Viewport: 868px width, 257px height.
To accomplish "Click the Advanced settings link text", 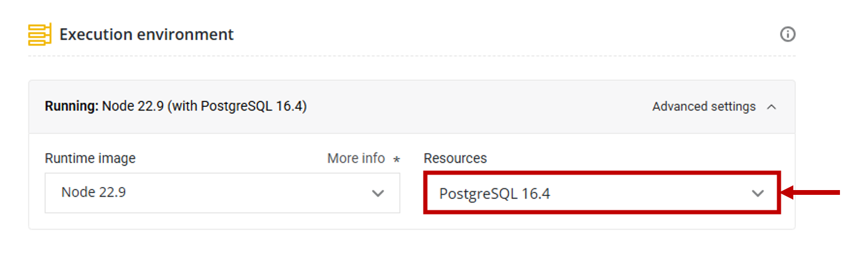I will (704, 107).
